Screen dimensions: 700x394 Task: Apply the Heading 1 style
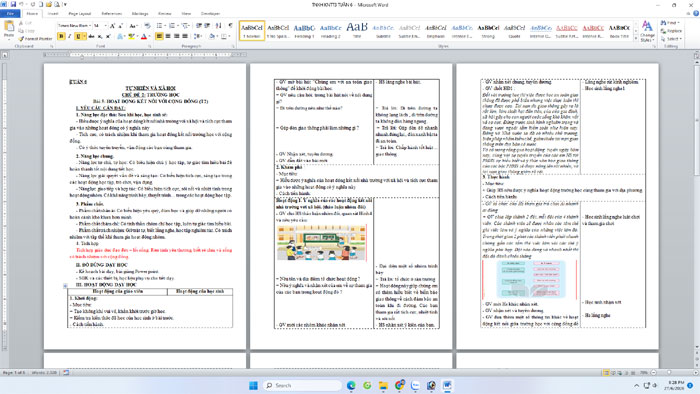click(304, 30)
